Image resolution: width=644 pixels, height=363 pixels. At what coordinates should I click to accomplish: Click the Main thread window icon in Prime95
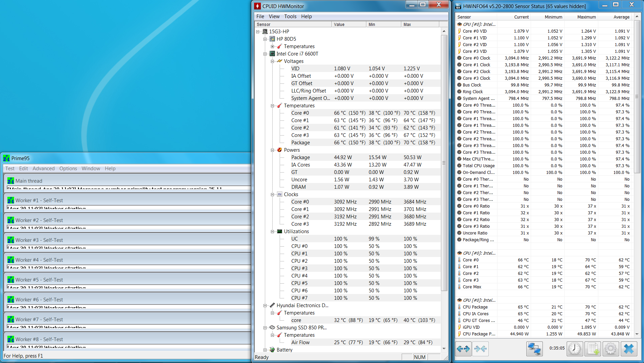[11, 181]
